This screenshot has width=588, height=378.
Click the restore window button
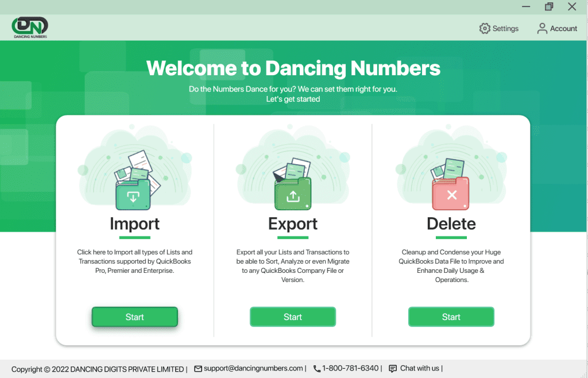click(x=548, y=6)
